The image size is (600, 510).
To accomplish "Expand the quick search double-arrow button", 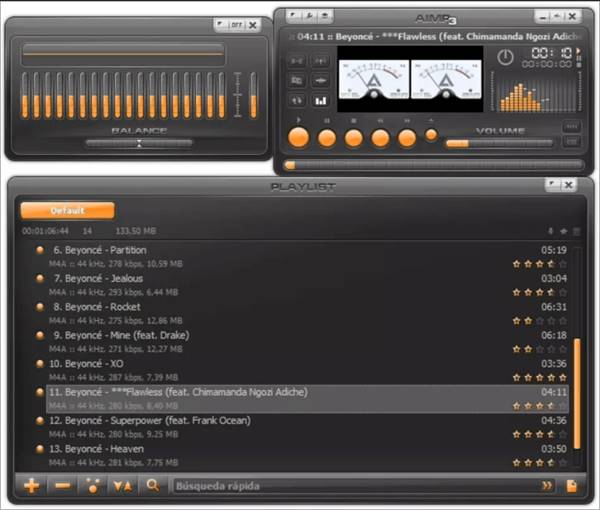I will click(x=547, y=486).
